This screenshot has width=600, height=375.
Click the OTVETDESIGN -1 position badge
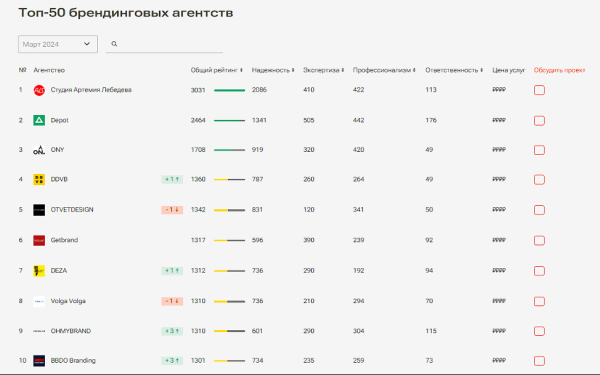172,210
